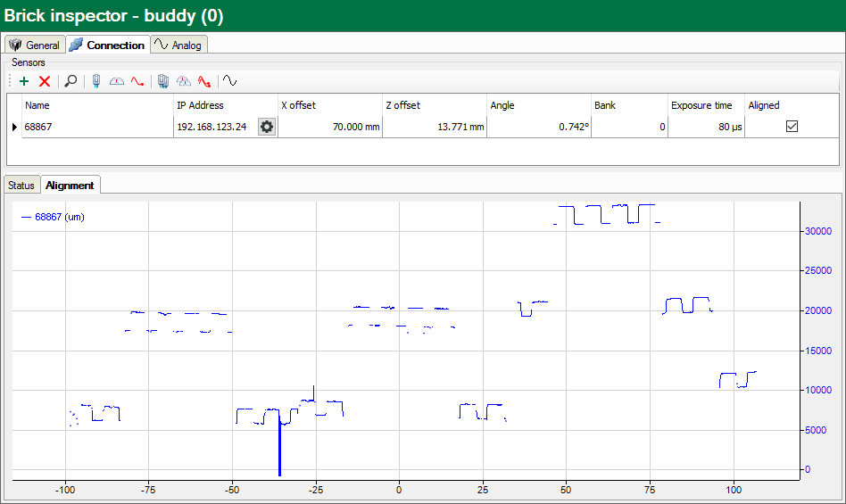The image size is (846, 504).
Task: Click the single sensor connect icon
Action: [x=96, y=81]
